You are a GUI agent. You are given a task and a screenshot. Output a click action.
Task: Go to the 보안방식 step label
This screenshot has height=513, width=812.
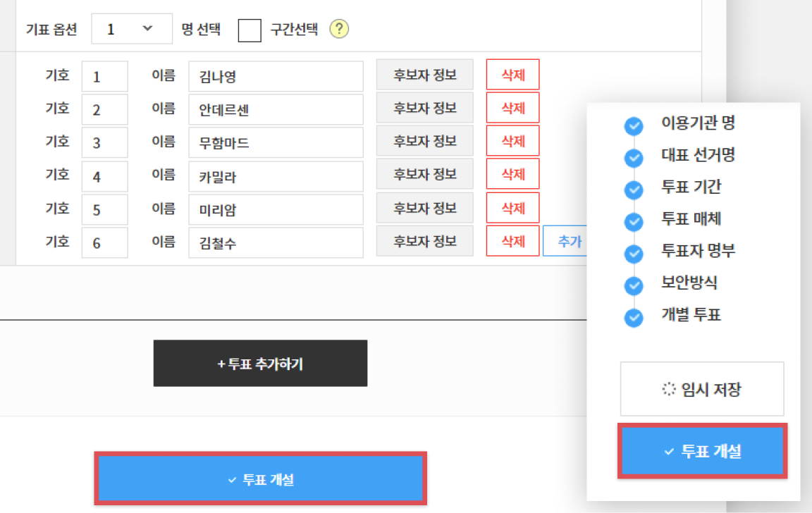[x=689, y=283]
